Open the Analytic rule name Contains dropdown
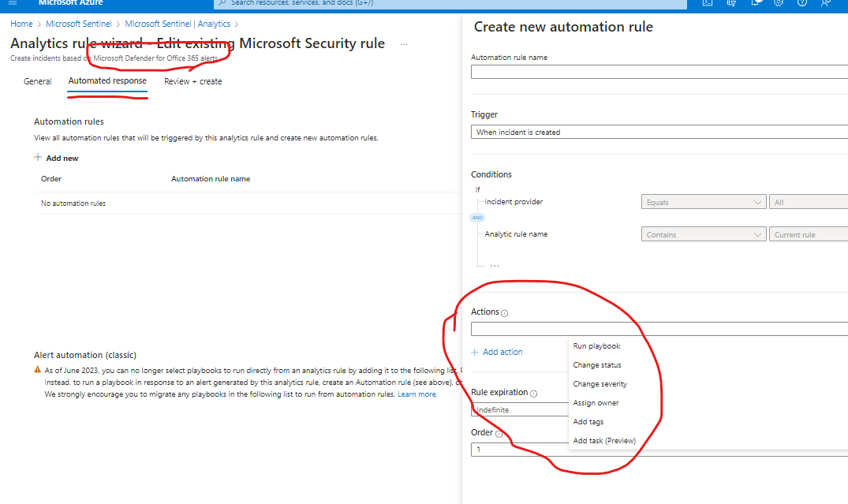This screenshot has height=504, width=848. pos(704,235)
